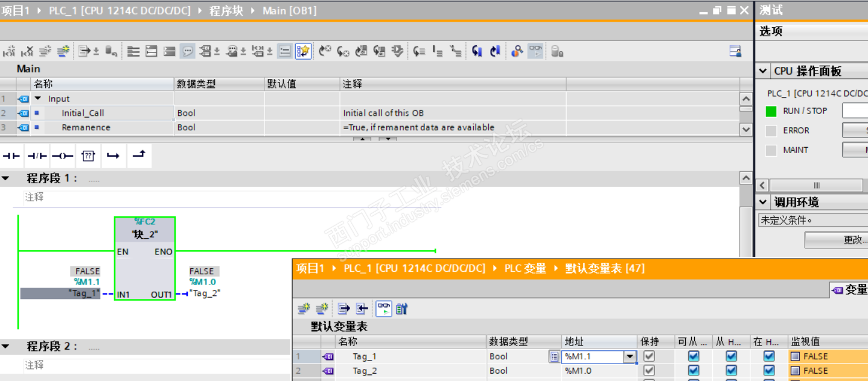Click the open branch arrow icon
The height and width of the screenshot is (381, 868).
(113, 156)
